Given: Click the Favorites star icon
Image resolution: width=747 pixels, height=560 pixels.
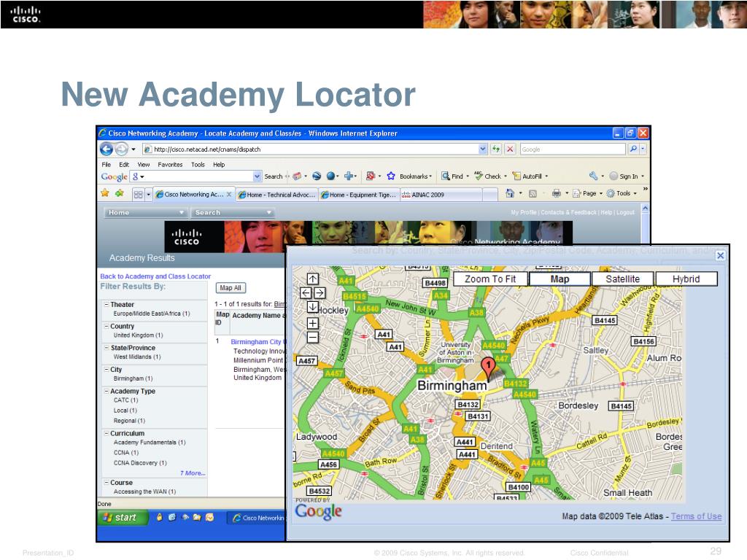Looking at the screenshot, I should point(105,193).
